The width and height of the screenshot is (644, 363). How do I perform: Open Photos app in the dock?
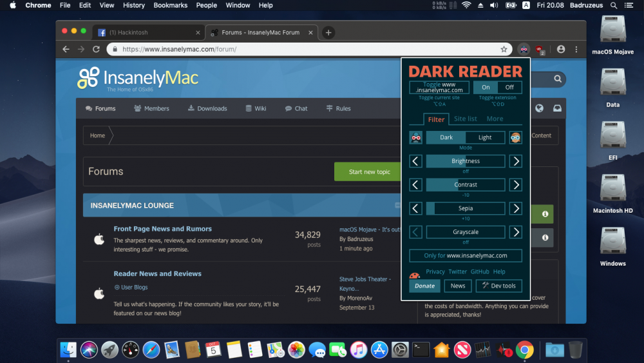tap(296, 350)
